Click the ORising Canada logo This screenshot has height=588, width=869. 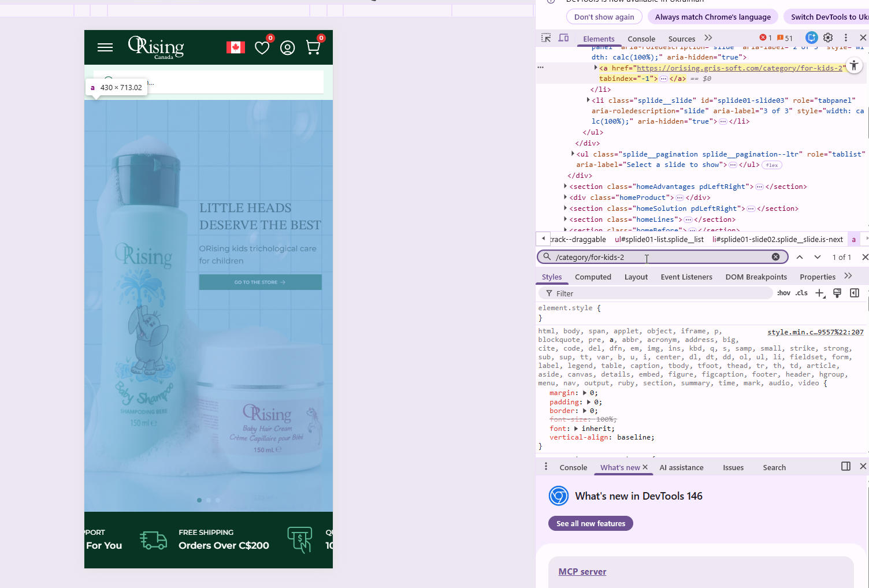[x=156, y=47]
